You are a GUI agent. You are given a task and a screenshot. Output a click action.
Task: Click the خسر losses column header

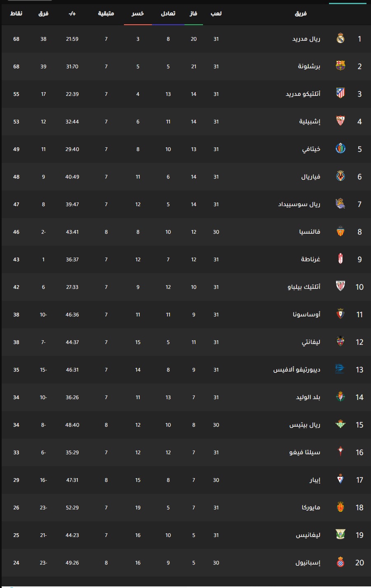point(138,14)
